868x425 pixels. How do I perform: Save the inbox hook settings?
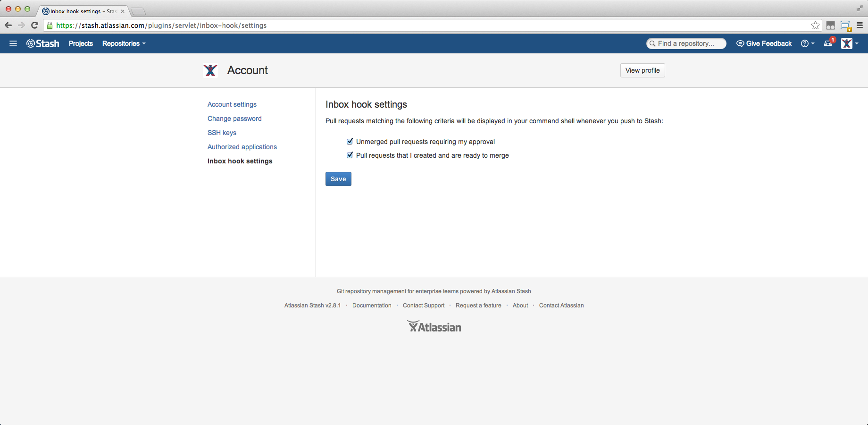tap(338, 179)
